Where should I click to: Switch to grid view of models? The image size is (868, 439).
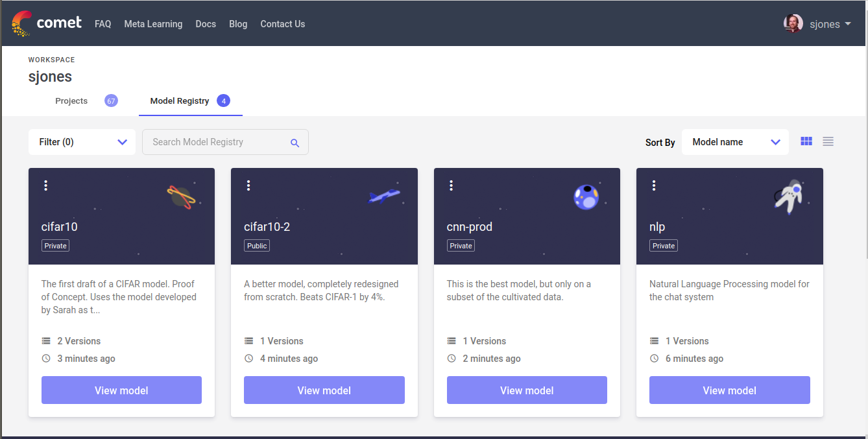point(806,141)
